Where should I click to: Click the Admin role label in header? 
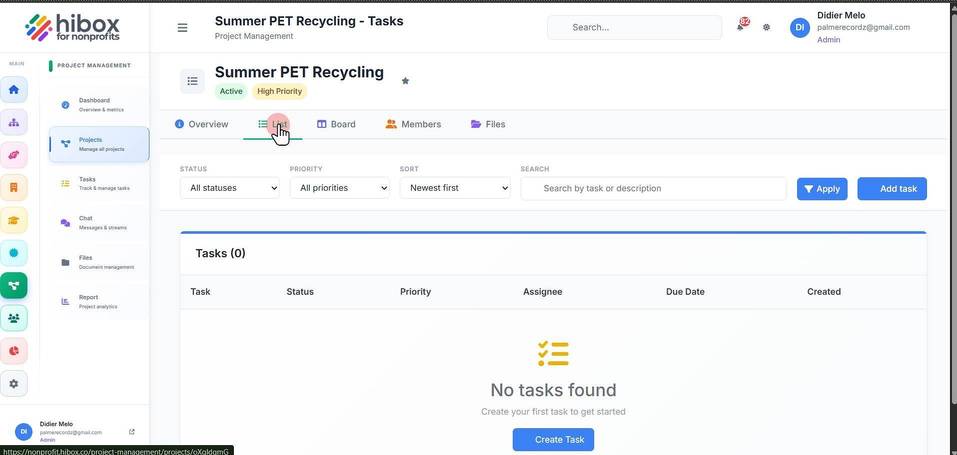(828, 40)
